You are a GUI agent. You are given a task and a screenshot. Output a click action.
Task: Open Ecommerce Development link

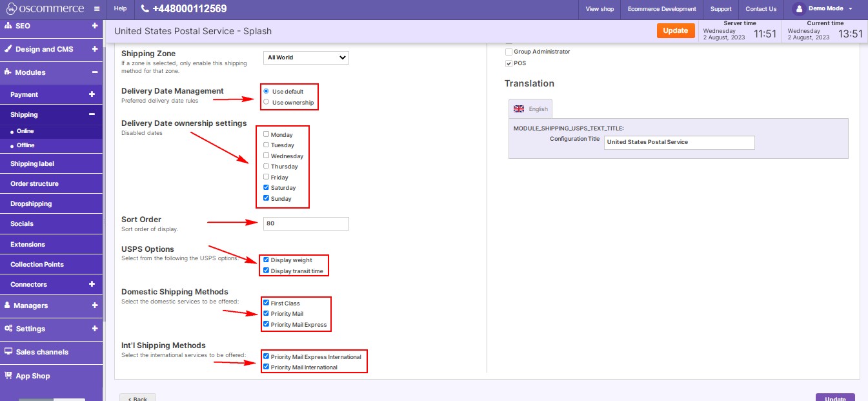click(x=662, y=9)
